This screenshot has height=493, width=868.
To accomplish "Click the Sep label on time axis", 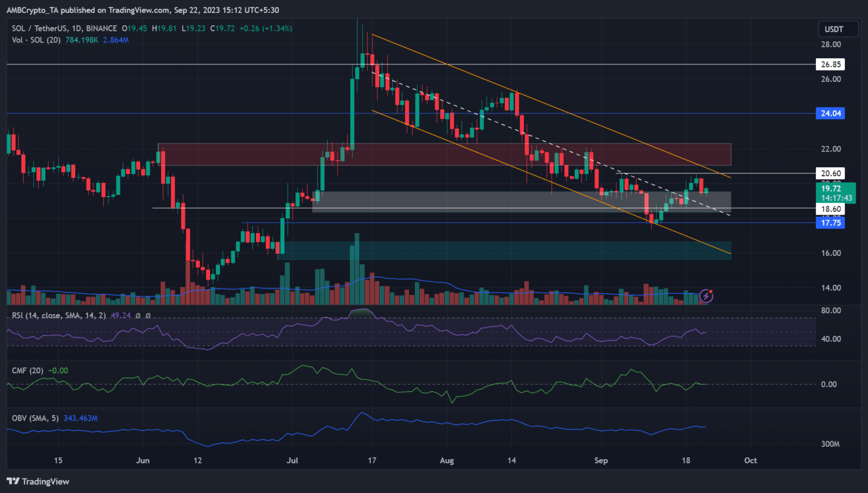I will point(601,460).
